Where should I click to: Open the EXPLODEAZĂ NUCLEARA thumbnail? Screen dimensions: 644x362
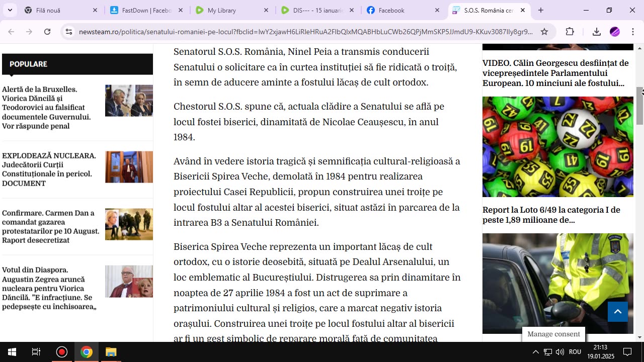pos(129,167)
